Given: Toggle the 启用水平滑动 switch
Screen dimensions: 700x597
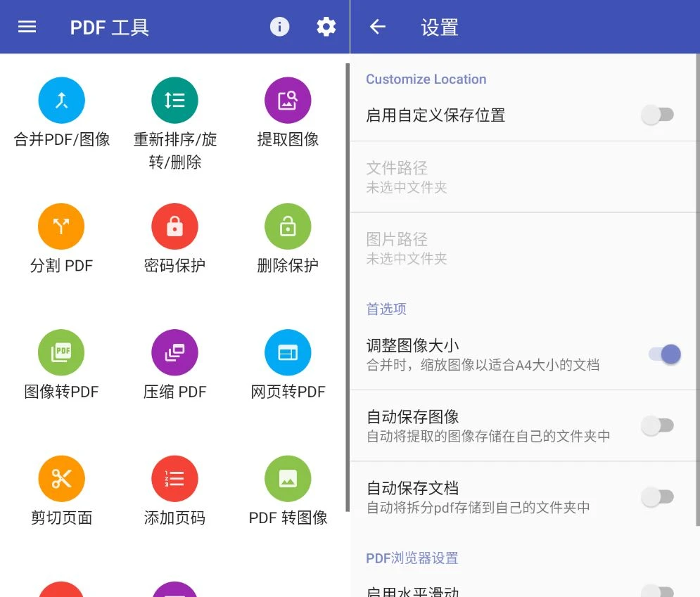Looking at the screenshot, I should point(658,591).
